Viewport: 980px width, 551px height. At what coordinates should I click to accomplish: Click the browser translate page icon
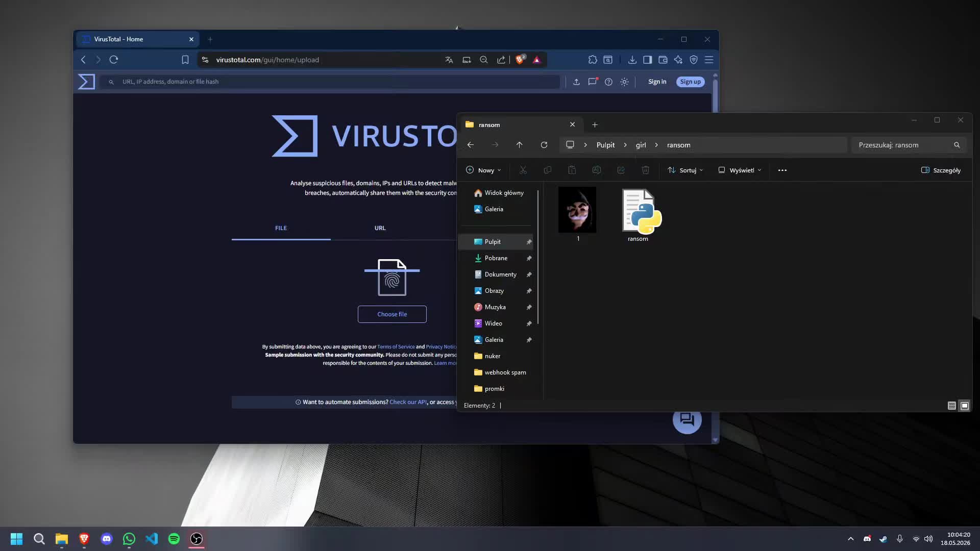click(x=449, y=60)
